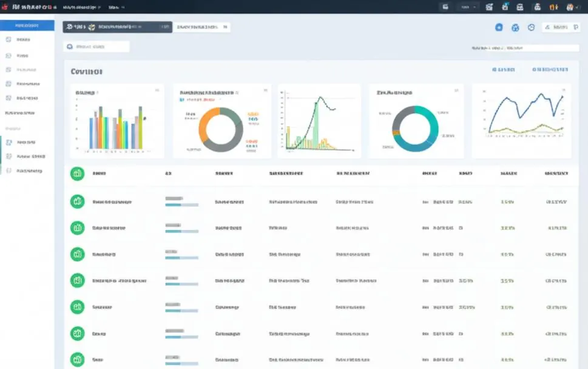Image resolution: width=588 pixels, height=369 pixels.
Task: Click the blue highlighted button atop the sidebar
Action: [27, 25]
